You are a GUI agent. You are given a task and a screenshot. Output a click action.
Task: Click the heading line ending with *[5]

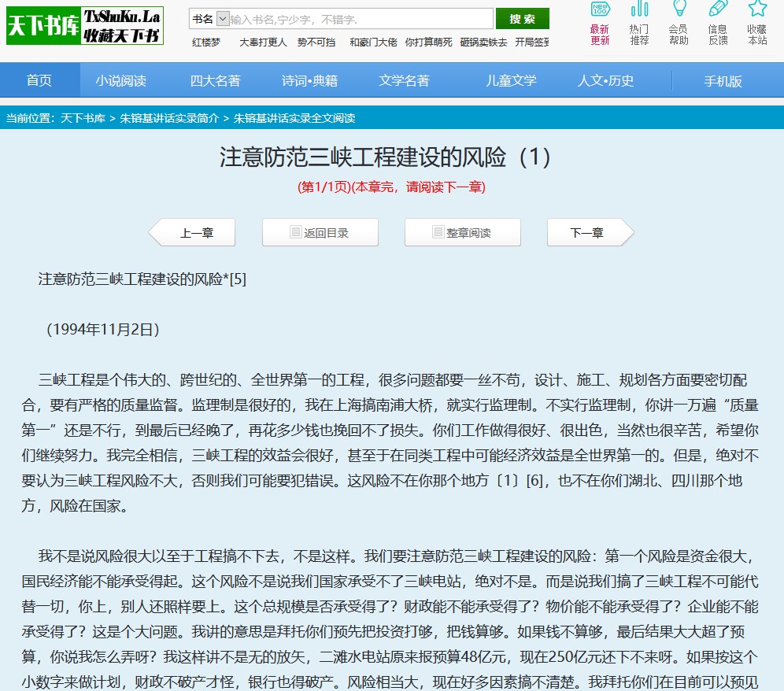tap(142, 279)
